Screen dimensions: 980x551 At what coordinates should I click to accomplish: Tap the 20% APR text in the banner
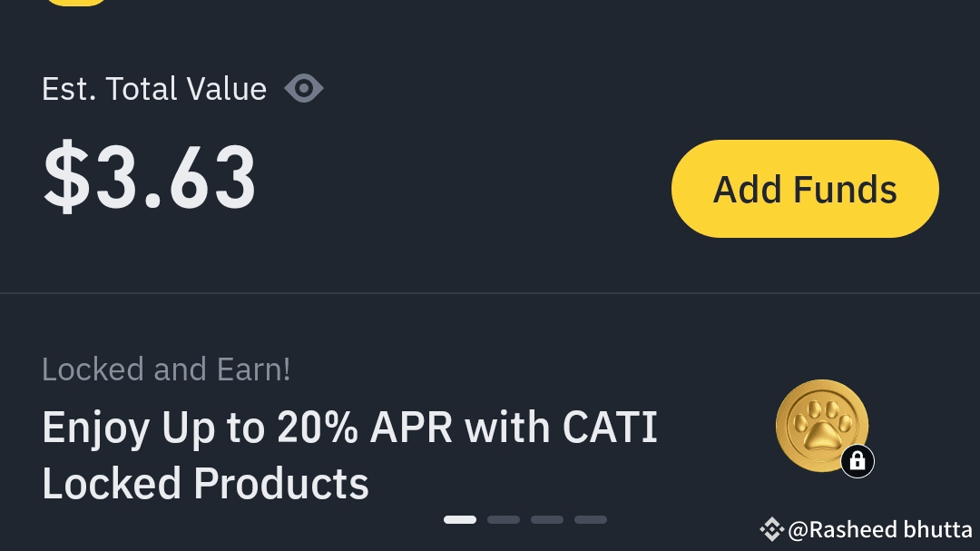[x=363, y=427]
